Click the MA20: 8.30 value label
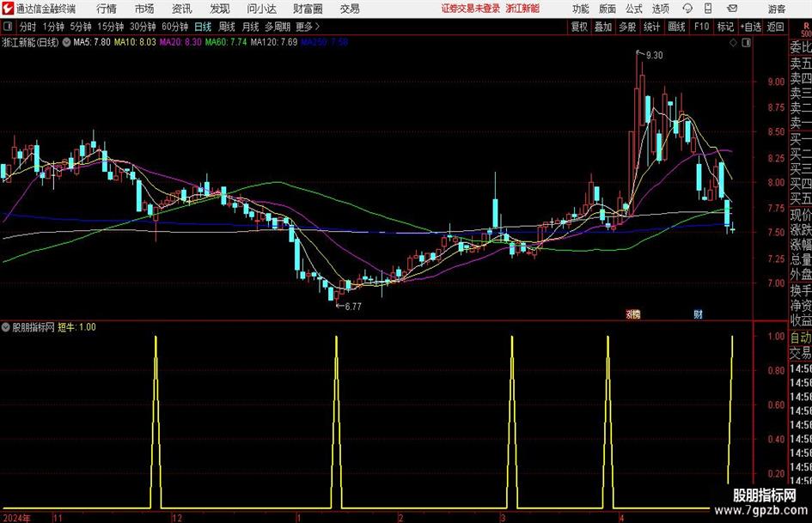The height and width of the screenshot is (523, 812). [180, 42]
